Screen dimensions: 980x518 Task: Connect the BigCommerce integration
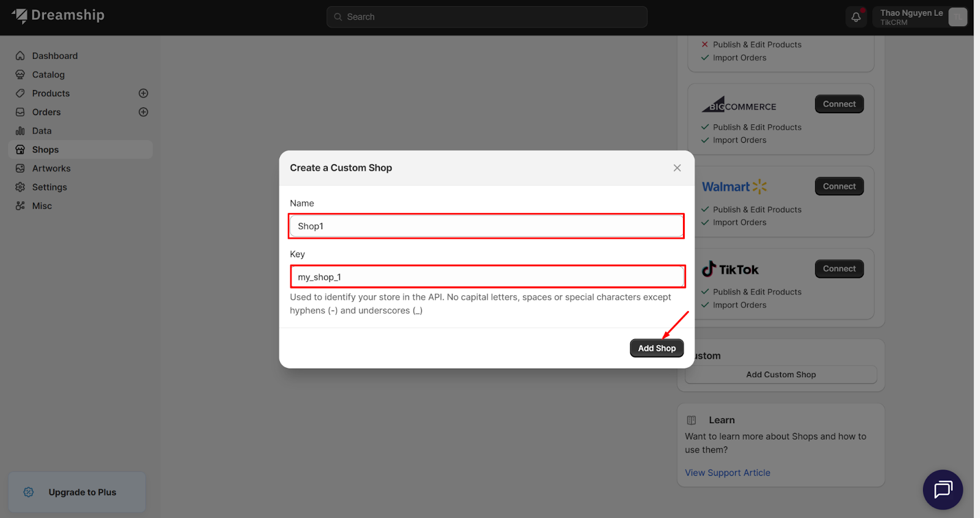839,104
